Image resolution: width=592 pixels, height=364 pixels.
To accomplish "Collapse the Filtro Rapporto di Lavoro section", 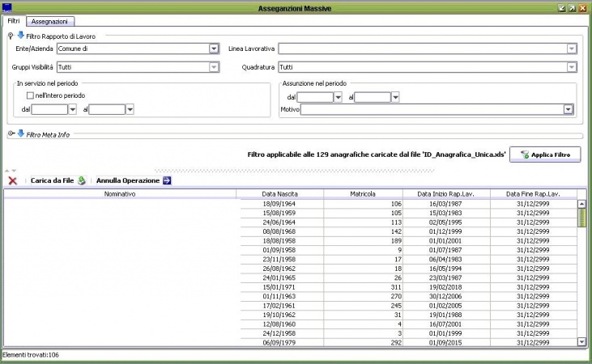I will click(10, 35).
